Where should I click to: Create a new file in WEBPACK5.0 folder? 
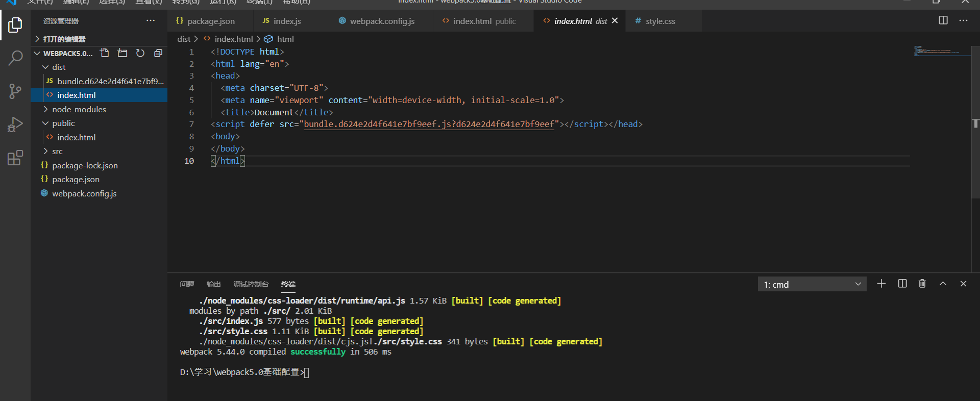105,53
